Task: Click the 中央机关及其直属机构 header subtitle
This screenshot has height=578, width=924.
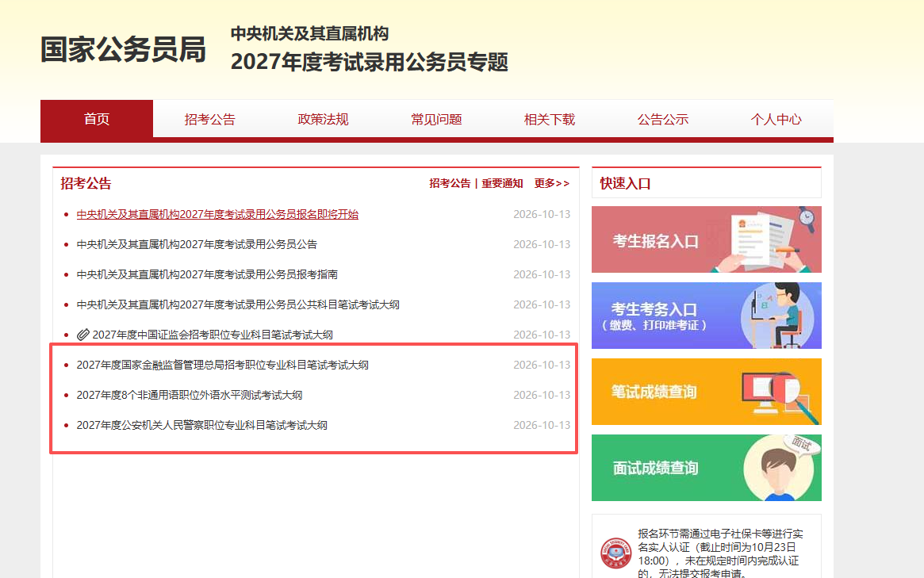Action: tap(309, 33)
